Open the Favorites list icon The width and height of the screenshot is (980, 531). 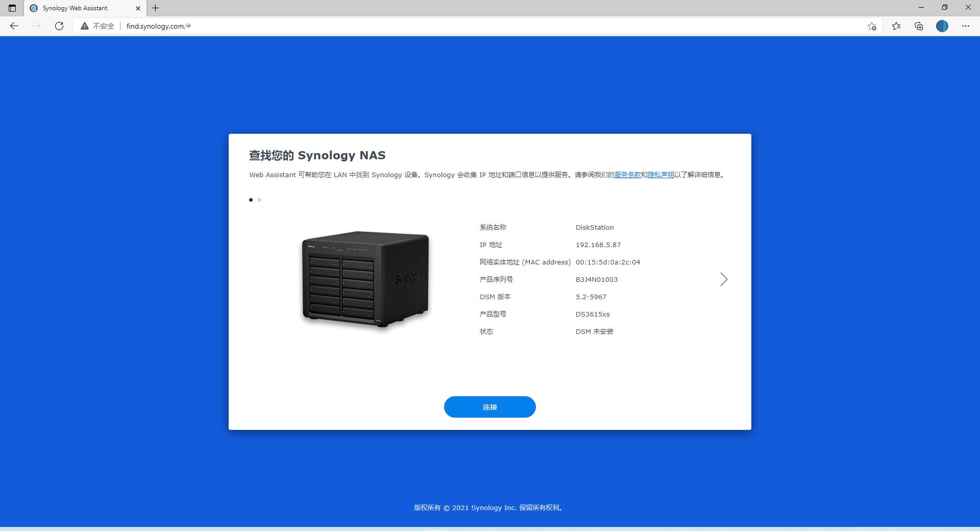pos(896,26)
